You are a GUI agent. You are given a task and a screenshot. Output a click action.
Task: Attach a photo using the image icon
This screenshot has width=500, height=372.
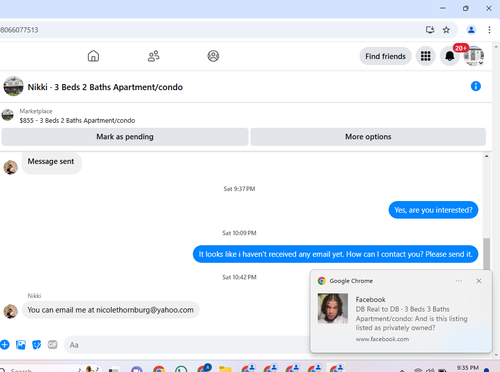tap(21, 344)
